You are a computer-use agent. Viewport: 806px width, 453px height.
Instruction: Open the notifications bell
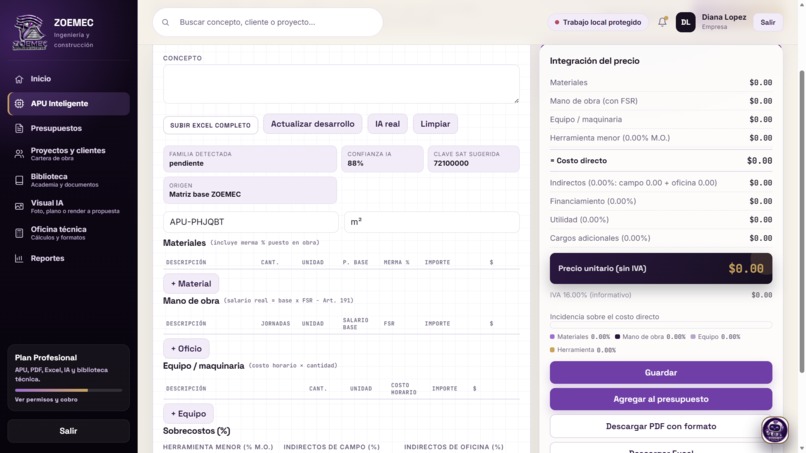662,22
